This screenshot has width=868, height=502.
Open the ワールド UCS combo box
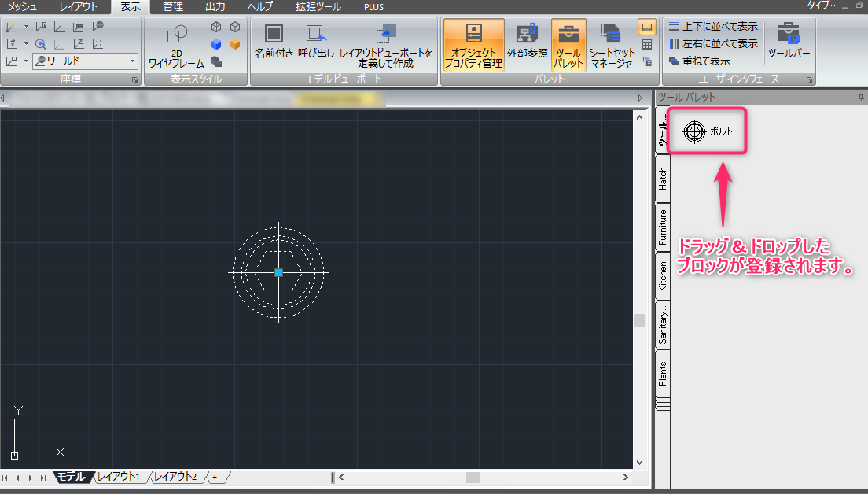[x=85, y=61]
